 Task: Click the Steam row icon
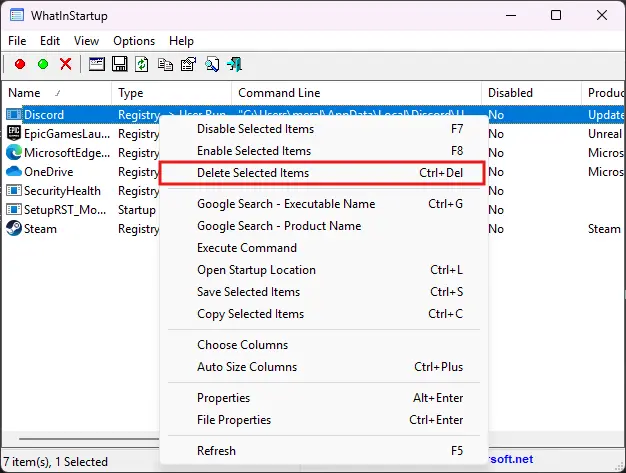click(x=14, y=228)
